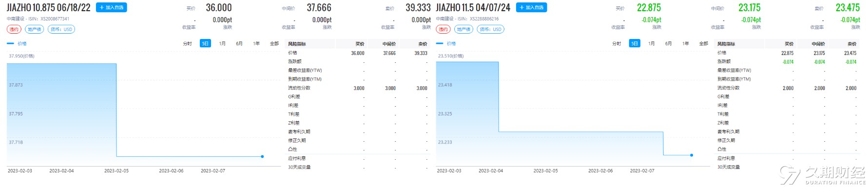
Task: Select 5日 range on JIAZHO 10.875 chart
Action: [205, 43]
